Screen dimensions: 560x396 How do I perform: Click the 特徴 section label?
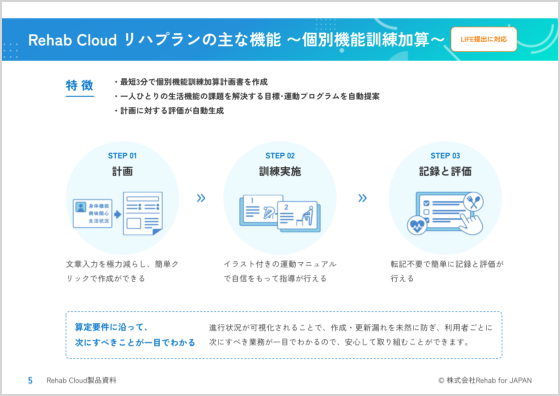80,86
